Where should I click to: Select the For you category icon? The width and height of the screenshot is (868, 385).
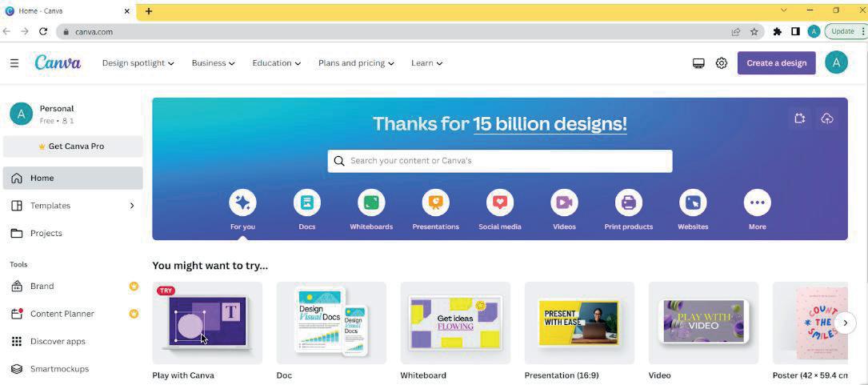242,203
